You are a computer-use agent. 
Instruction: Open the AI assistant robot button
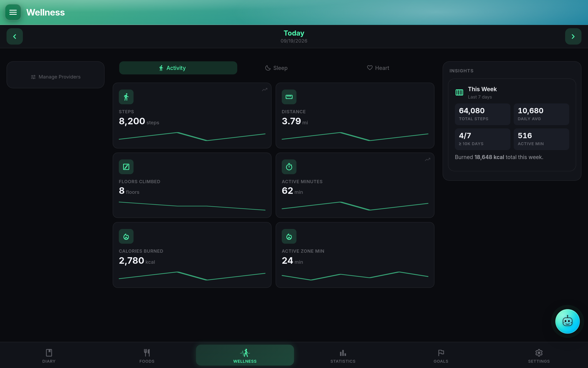tap(567, 321)
